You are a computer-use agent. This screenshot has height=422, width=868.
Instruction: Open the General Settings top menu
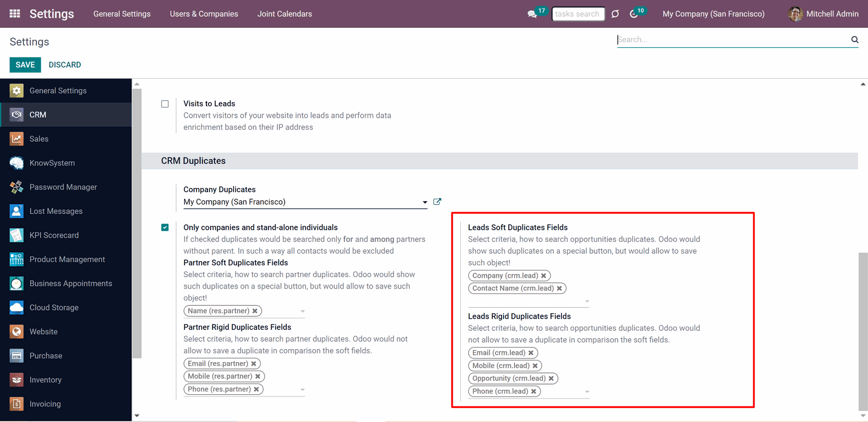point(122,14)
